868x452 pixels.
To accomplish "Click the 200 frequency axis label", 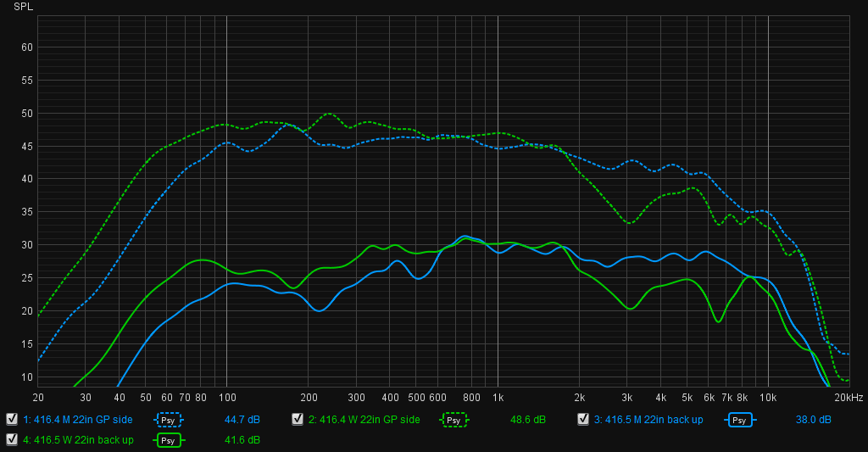I will (x=309, y=398).
